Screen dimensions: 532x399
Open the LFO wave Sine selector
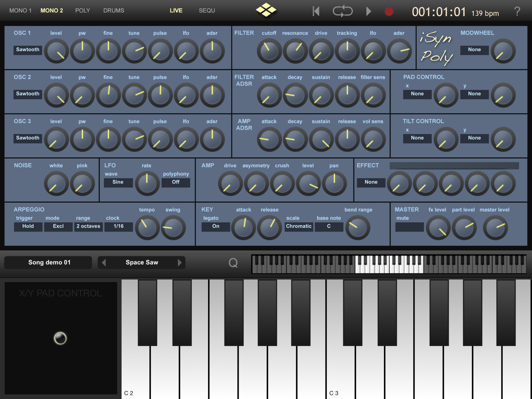(118, 182)
